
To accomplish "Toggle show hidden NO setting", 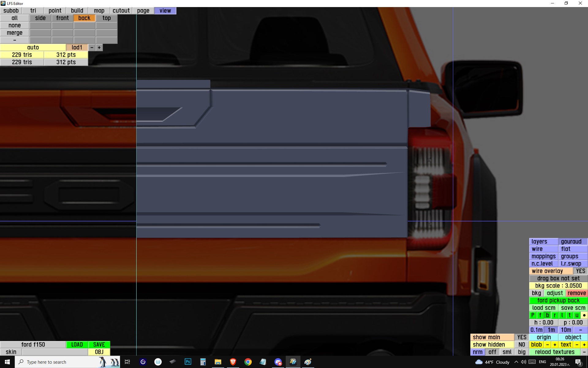I will tap(522, 345).
